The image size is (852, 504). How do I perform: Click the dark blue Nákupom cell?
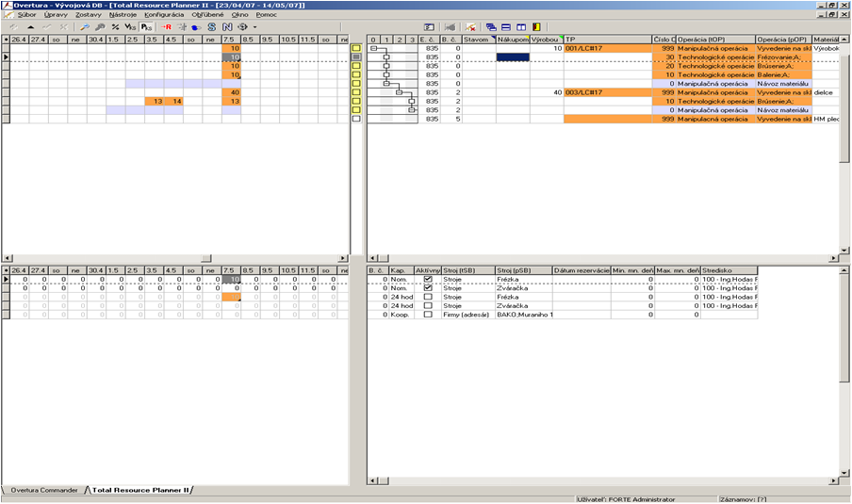point(513,57)
